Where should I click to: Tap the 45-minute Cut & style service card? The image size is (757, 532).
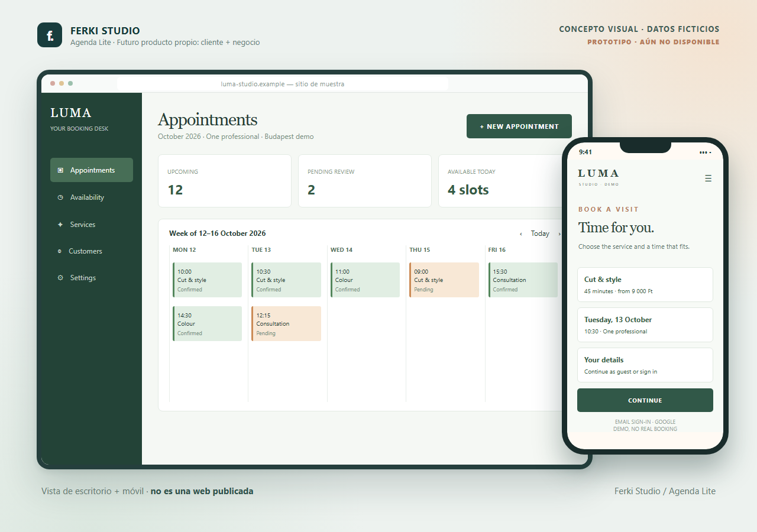645,285
